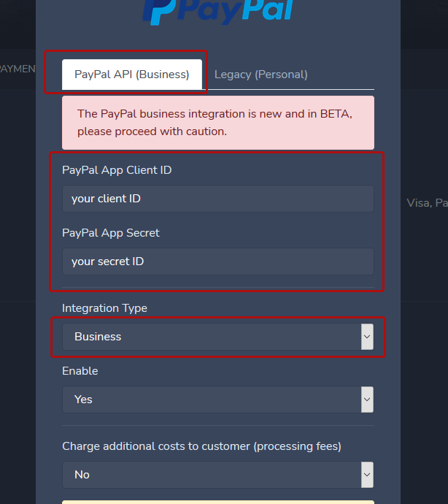Open the Legacy (Personal) tab
The width and height of the screenshot is (448, 504).
[x=261, y=75]
